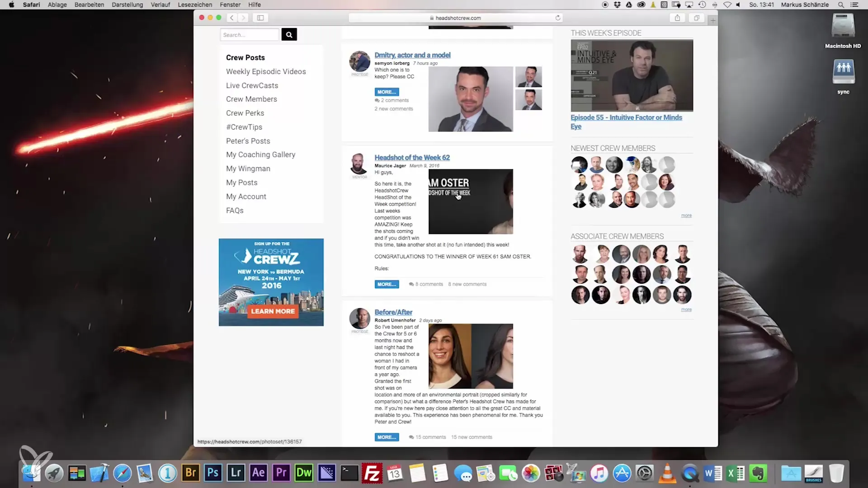Screen dimensions: 868x488
Task: Launch Photoshop from the dock
Action: pos(213,473)
